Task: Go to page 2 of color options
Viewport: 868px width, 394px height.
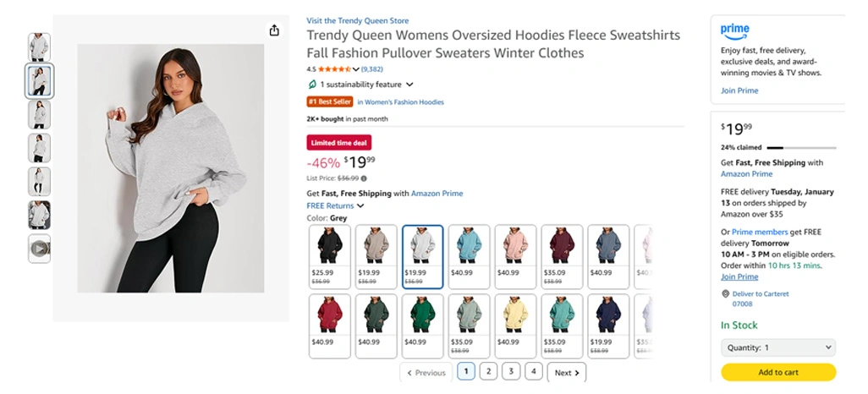Action: tap(488, 371)
